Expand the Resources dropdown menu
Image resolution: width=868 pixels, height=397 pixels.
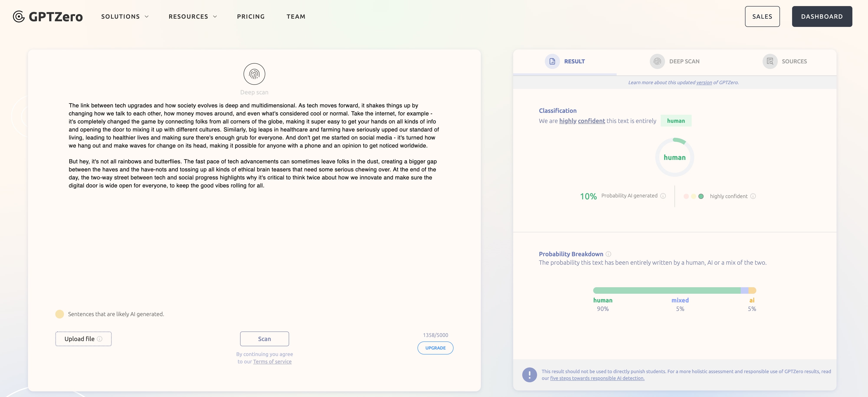point(192,16)
